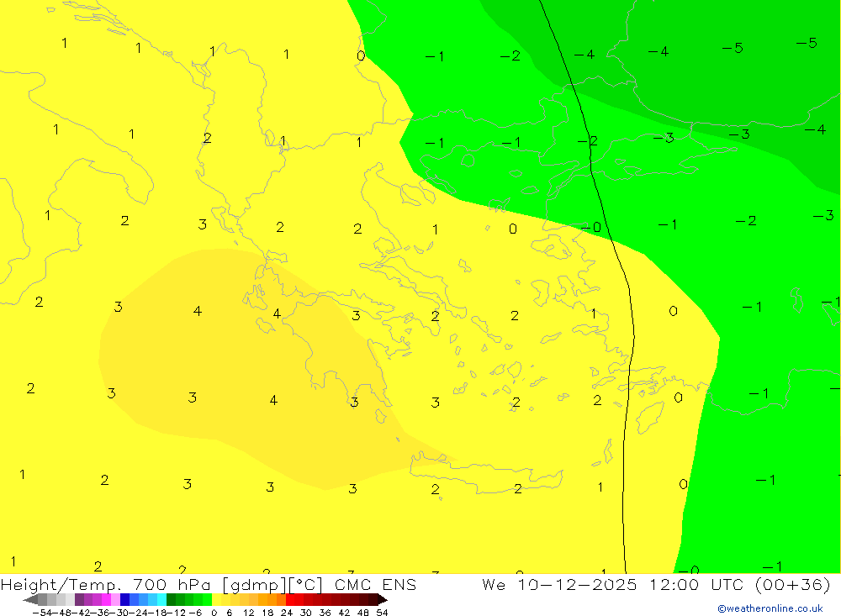Select the bright red legend swatch above 24
Screen dimensions: 841x616
[290, 599]
